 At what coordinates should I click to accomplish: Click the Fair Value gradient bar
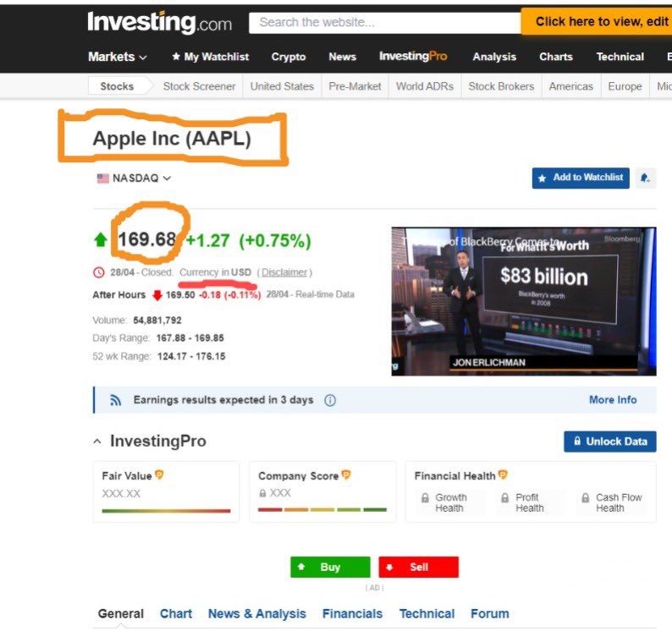(x=166, y=511)
